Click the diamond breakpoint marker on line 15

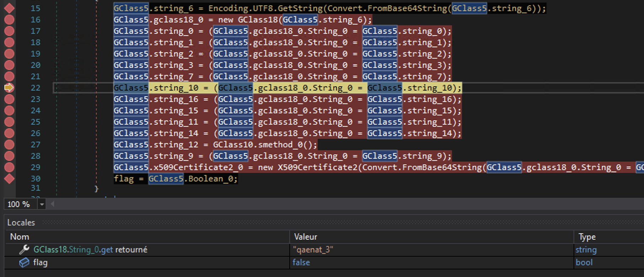(9, 8)
